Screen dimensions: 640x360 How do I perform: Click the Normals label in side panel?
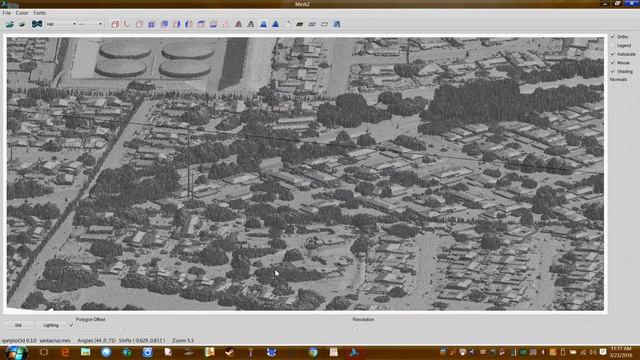618,80
